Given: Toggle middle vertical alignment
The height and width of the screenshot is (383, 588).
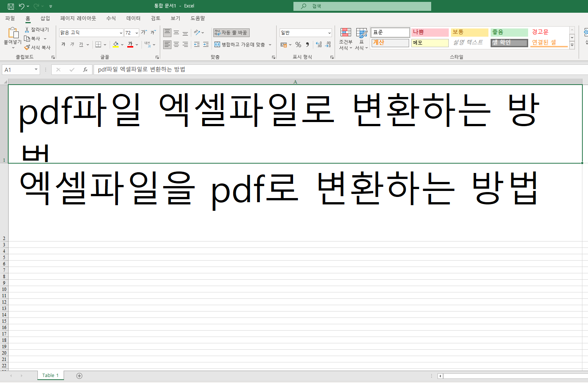Looking at the screenshot, I should [176, 33].
